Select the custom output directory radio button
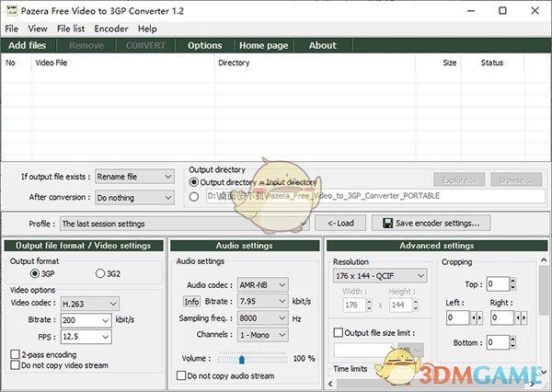 pos(194,197)
